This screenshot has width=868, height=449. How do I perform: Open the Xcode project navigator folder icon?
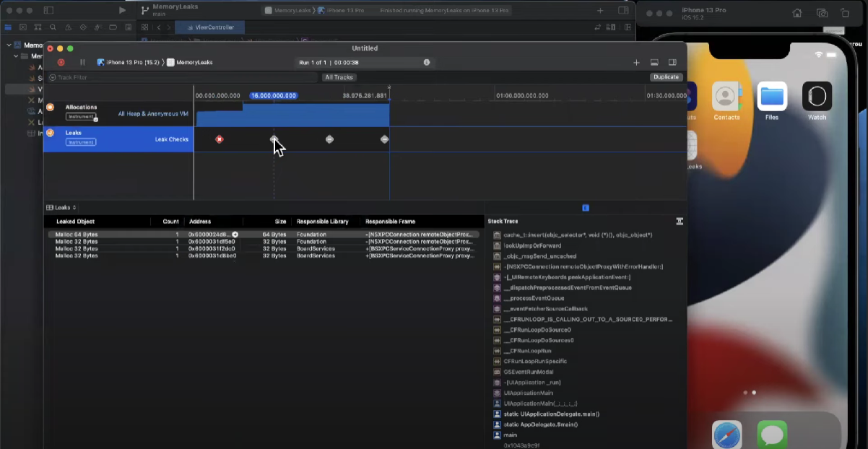click(8, 27)
